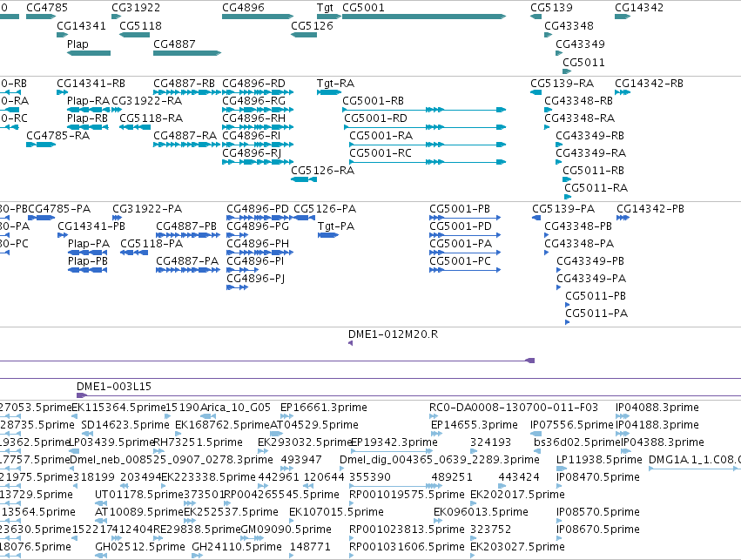Select transcript Plap-RA
Screen dimensions: 741x560
[88, 101]
